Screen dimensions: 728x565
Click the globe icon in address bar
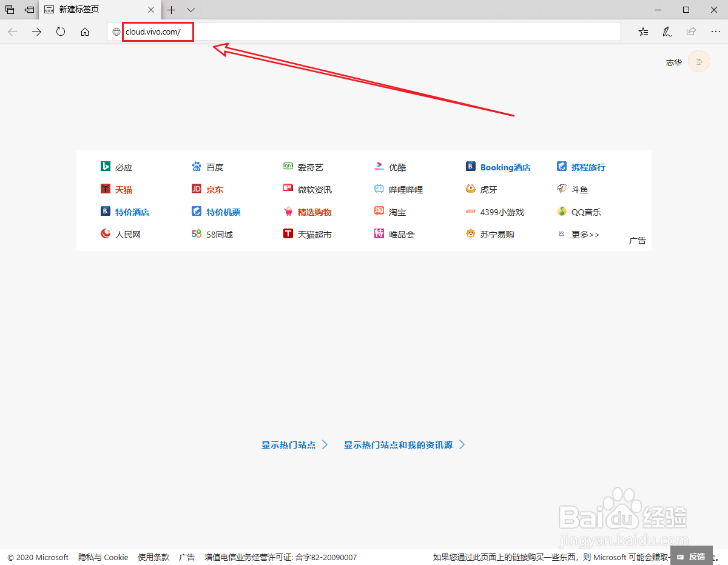(116, 32)
